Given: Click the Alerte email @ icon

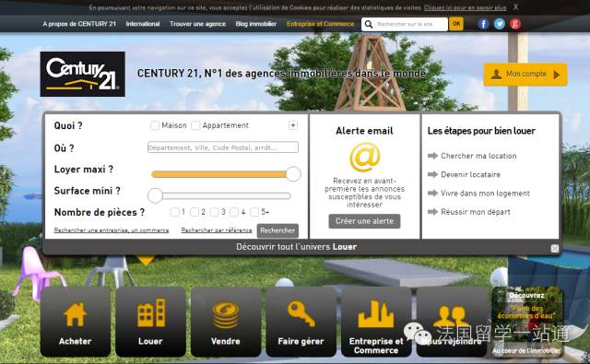Looking at the screenshot, I should [x=365, y=157].
